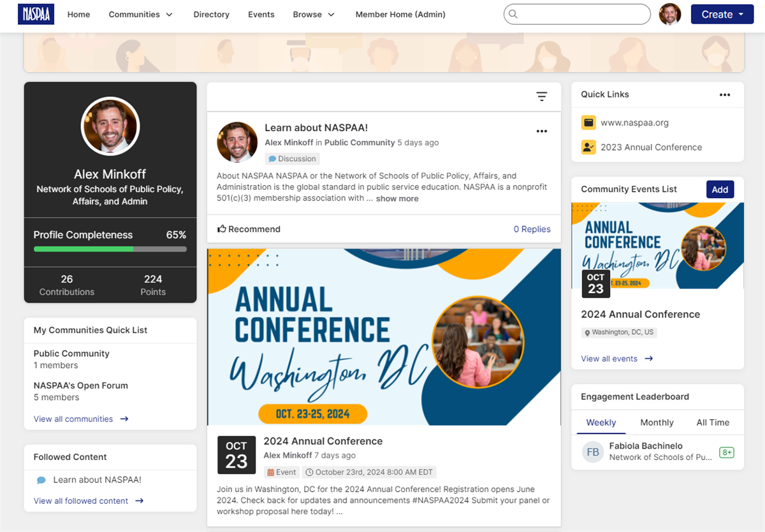This screenshot has height=532, width=765.
Task: Click the 224 Points stat
Action: coord(153,285)
